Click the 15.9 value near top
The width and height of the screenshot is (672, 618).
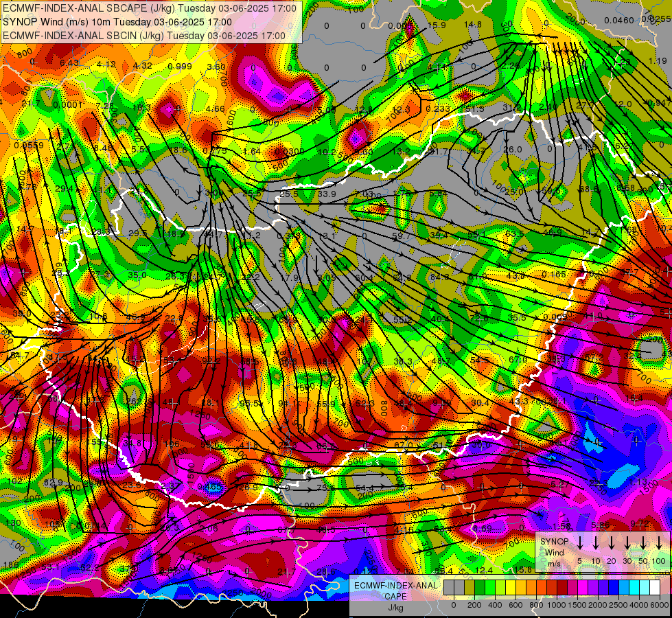(437, 25)
